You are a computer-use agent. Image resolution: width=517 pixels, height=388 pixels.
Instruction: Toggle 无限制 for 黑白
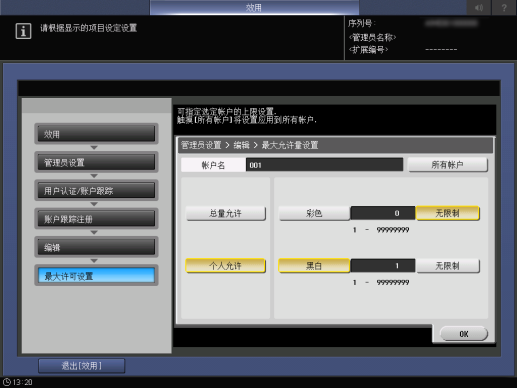click(x=447, y=266)
